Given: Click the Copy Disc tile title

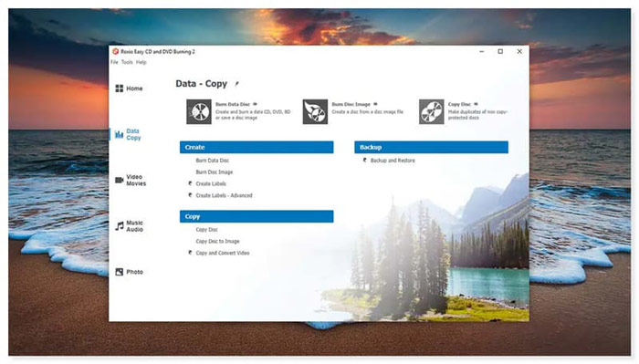Looking at the screenshot, I should [459, 104].
